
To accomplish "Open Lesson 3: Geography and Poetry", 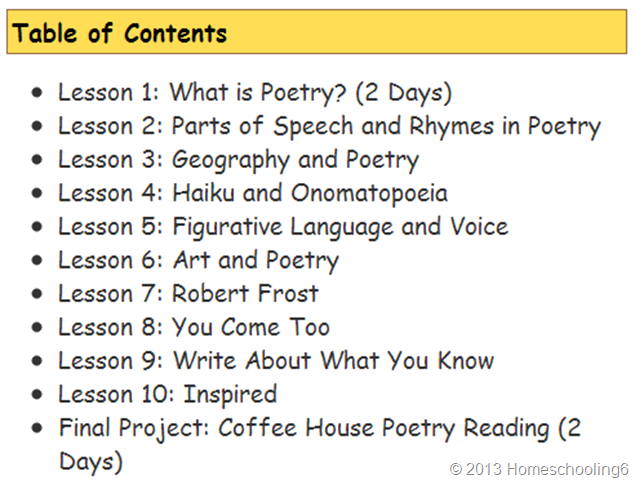I will (238, 160).
